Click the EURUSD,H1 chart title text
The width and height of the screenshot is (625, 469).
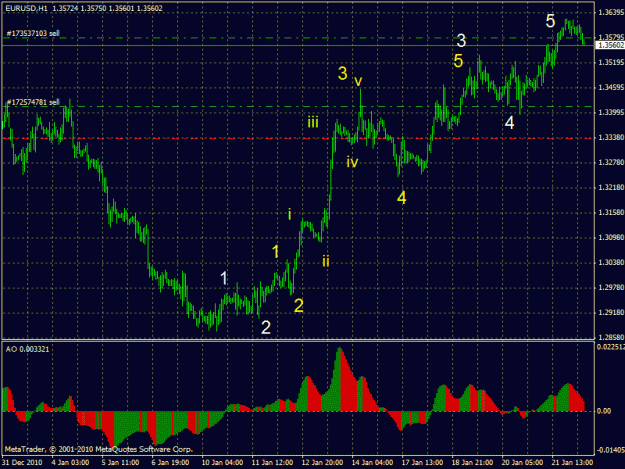26,8
